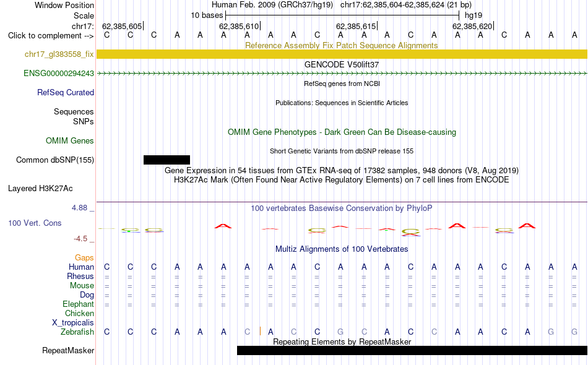Screen dimensions: 588x365
Task: Click 'Short Genetic Variants from dbSNP release 155'
Action: pos(342,151)
